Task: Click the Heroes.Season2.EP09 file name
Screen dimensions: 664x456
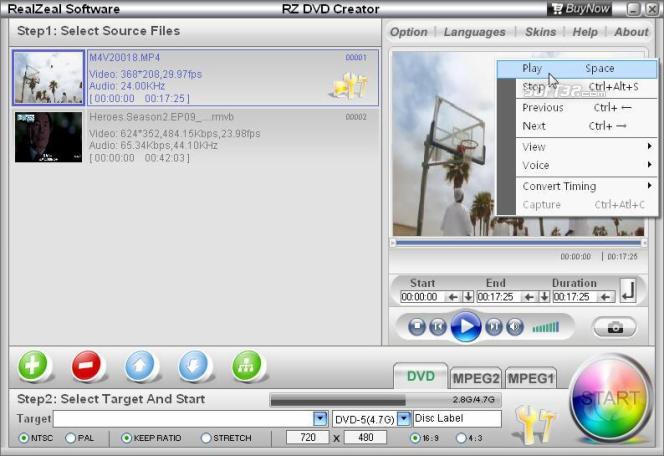Action: pos(161,117)
